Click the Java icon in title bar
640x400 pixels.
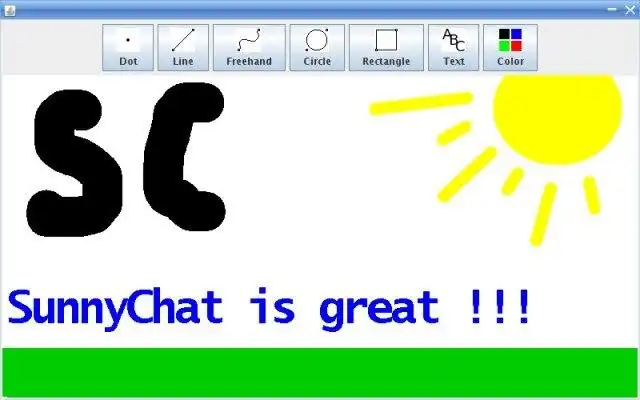pos(9,10)
